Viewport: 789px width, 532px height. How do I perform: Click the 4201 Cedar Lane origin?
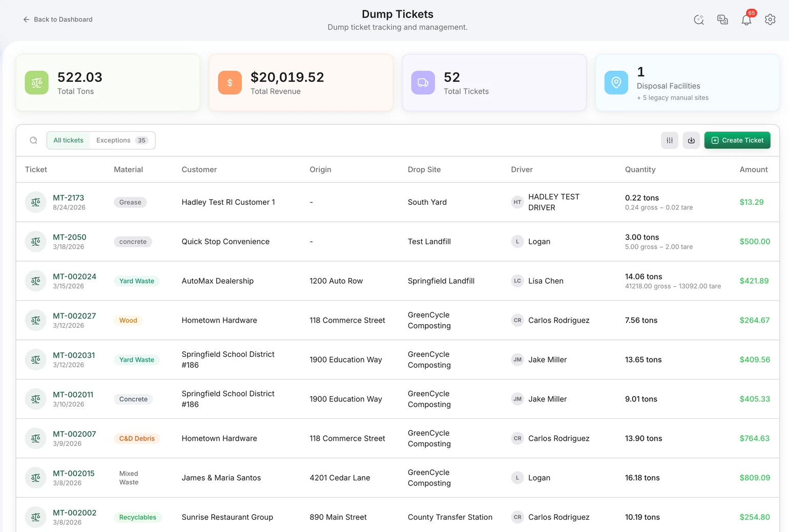(340, 478)
